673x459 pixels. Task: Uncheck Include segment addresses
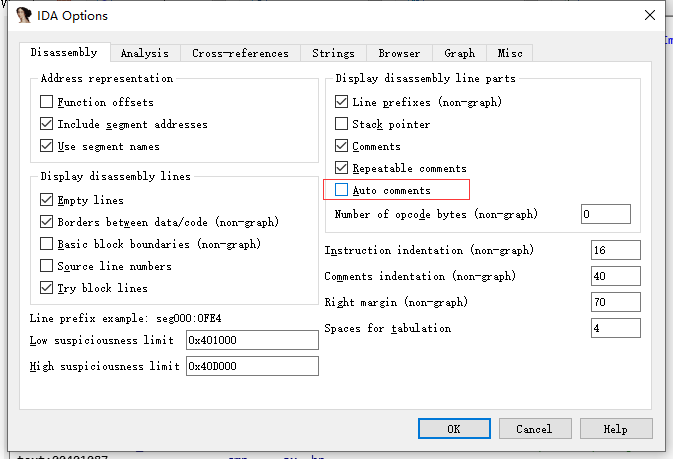(x=46, y=124)
